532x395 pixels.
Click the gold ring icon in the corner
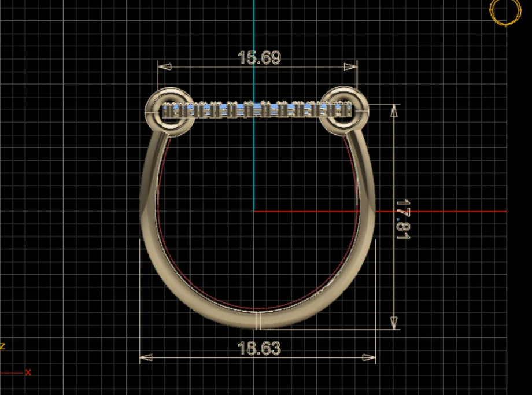505,12
